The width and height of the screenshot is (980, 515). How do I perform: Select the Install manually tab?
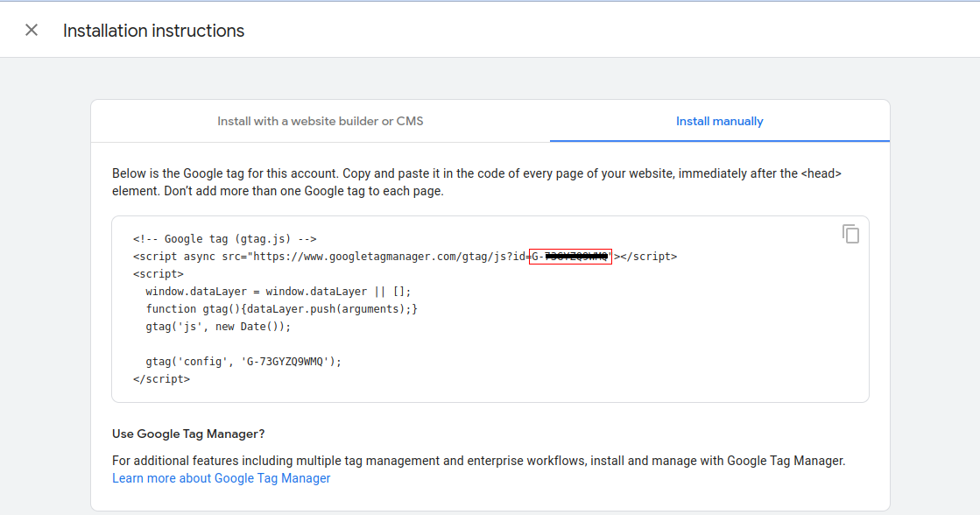(719, 121)
